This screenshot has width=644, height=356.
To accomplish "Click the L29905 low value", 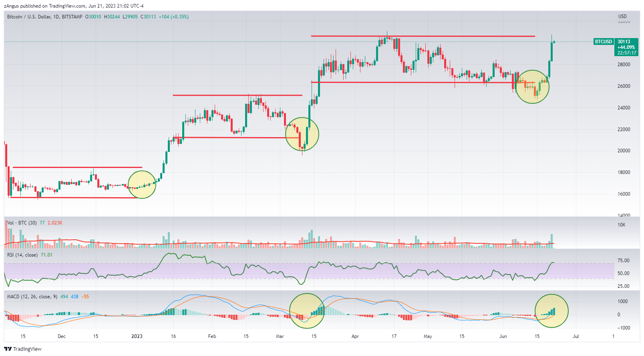I will coord(130,17).
